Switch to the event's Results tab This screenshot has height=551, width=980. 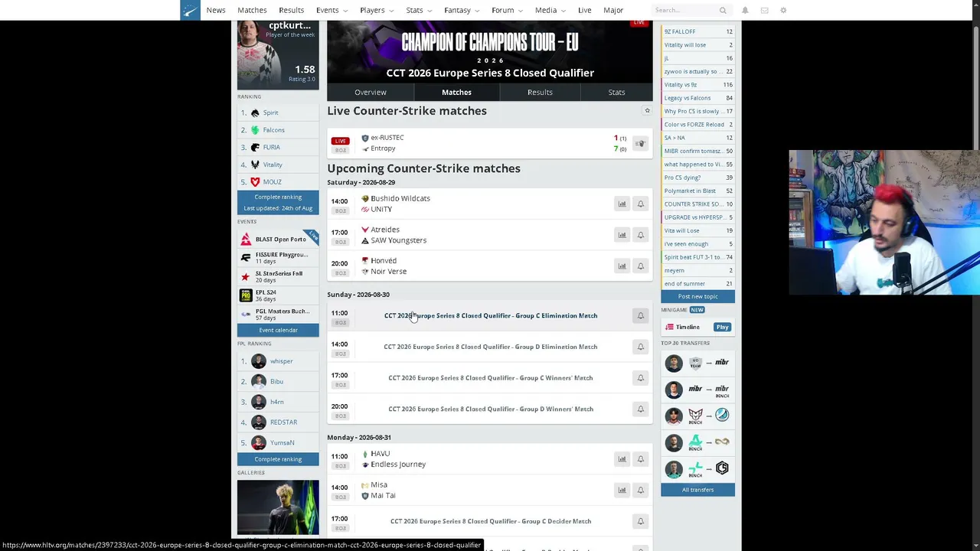click(x=540, y=92)
